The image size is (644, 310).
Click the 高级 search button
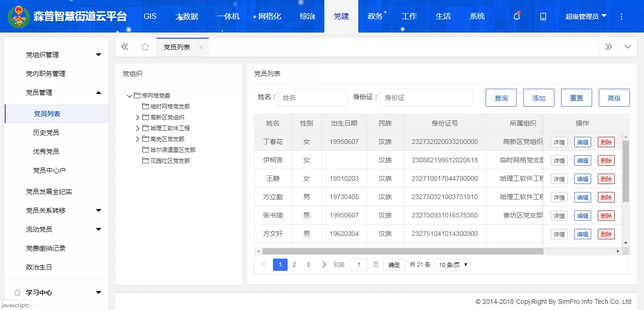coord(614,98)
